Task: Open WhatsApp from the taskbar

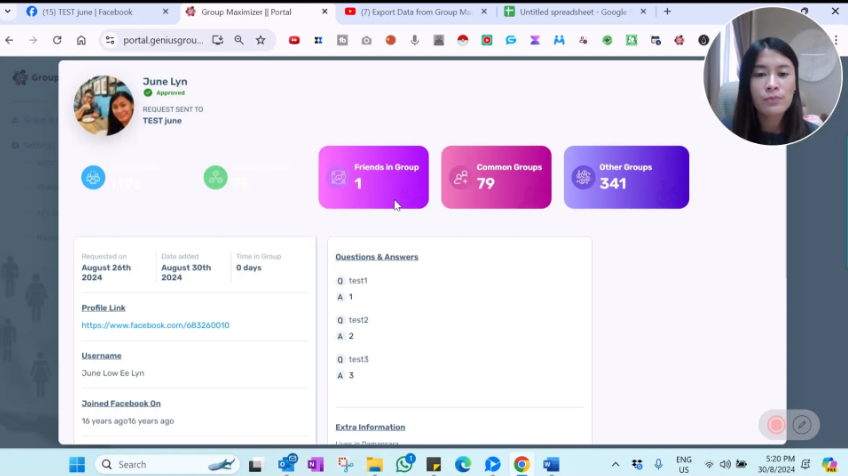Action: tap(404, 464)
